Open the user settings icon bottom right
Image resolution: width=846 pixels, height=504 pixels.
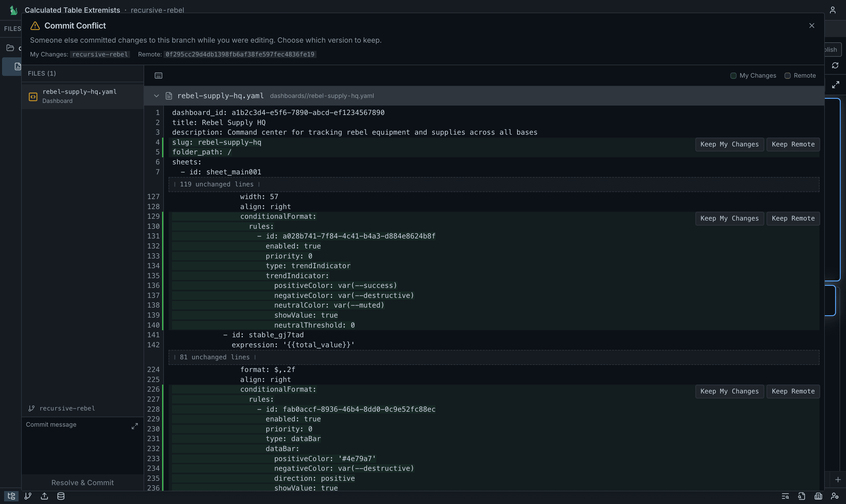[x=835, y=496]
